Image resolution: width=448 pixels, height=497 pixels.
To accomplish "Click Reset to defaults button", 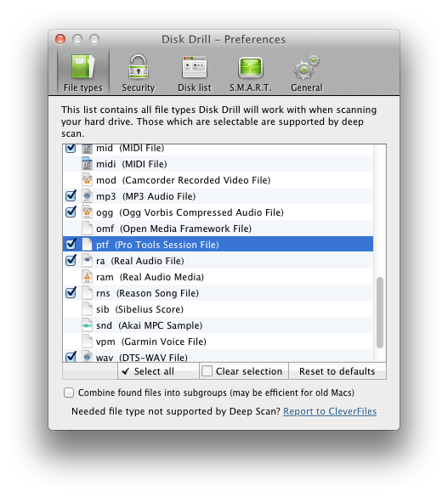I will [337, 371].
